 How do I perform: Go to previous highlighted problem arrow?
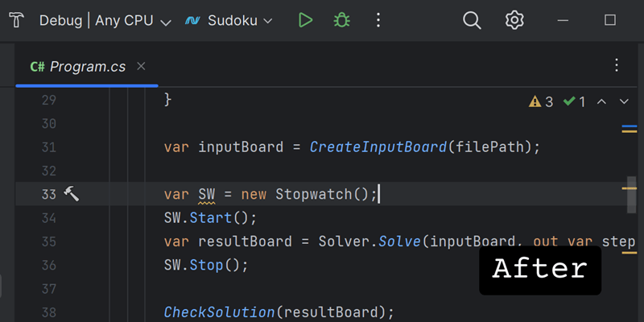pos(602,102)
